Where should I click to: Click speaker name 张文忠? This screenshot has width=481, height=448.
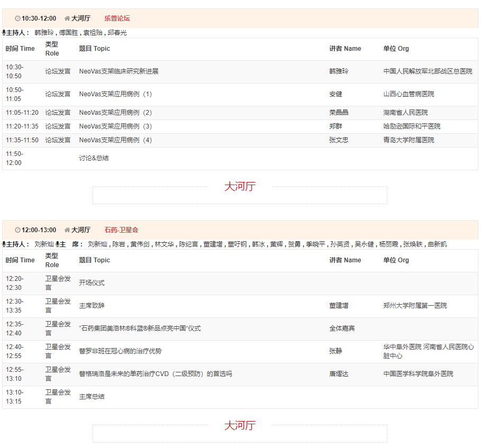(x=339, y=140)
